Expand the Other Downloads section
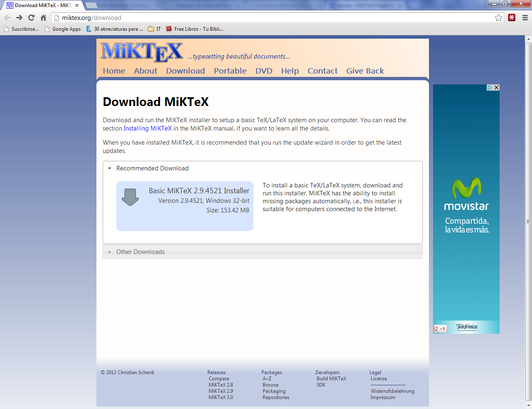Screen dimensions: 532x409 pyautogui.click(x=110, y=252)
